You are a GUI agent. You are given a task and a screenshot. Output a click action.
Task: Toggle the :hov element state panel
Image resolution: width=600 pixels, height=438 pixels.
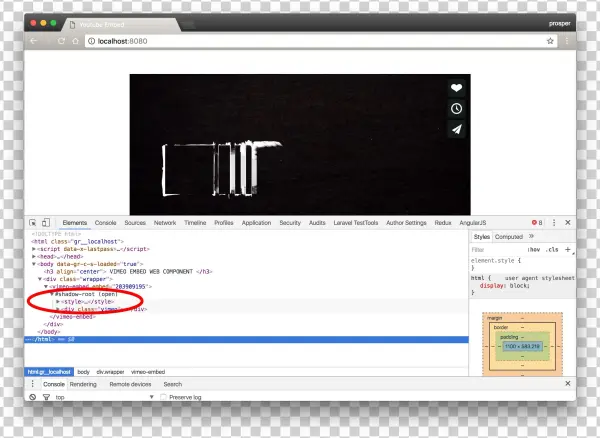click(534, 249)
